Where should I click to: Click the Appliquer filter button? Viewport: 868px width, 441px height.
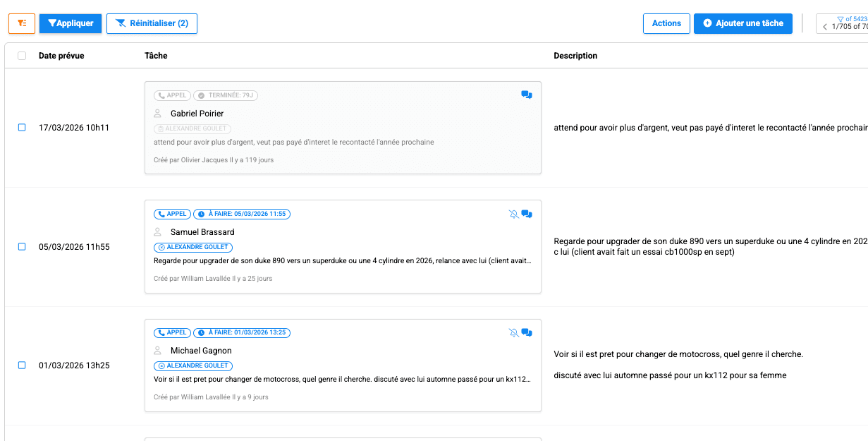71,23
